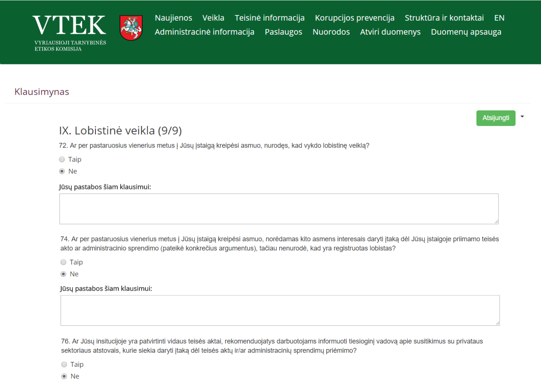The width and height of the screenshot is (541, 392).
Task: Select Ne for question 72
Action: point(62,171)
